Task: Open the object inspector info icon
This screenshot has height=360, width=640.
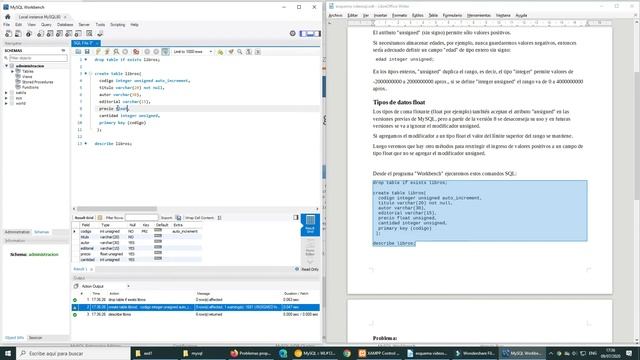Action: point(29,34)
